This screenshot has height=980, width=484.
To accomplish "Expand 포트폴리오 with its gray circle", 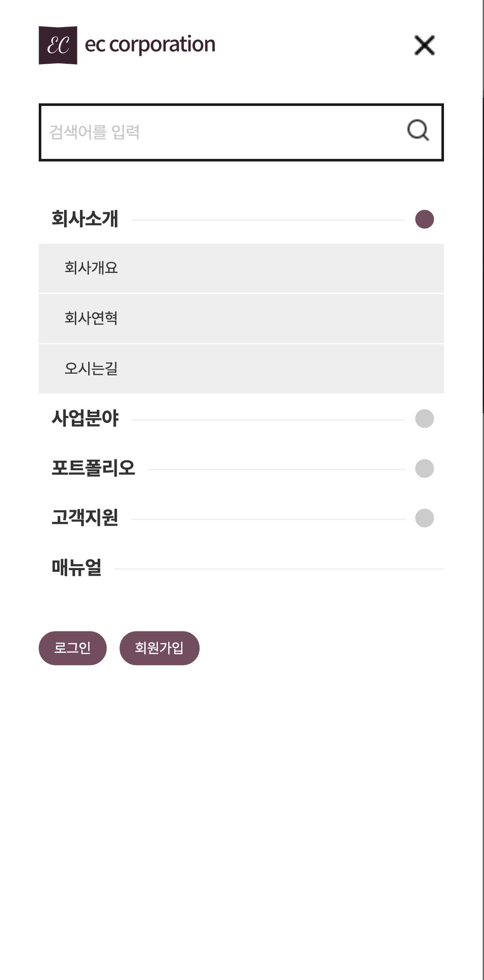I will tap(424, 468).
